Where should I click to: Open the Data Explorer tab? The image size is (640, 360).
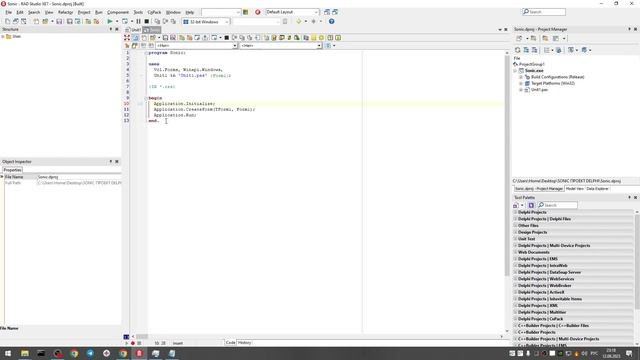point(598,189)
